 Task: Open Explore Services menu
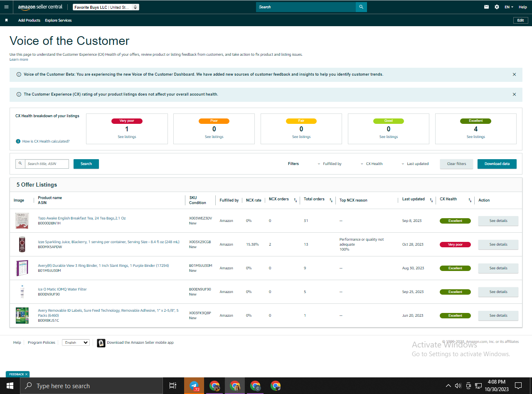pyautogui.click(x=58, y=20)
